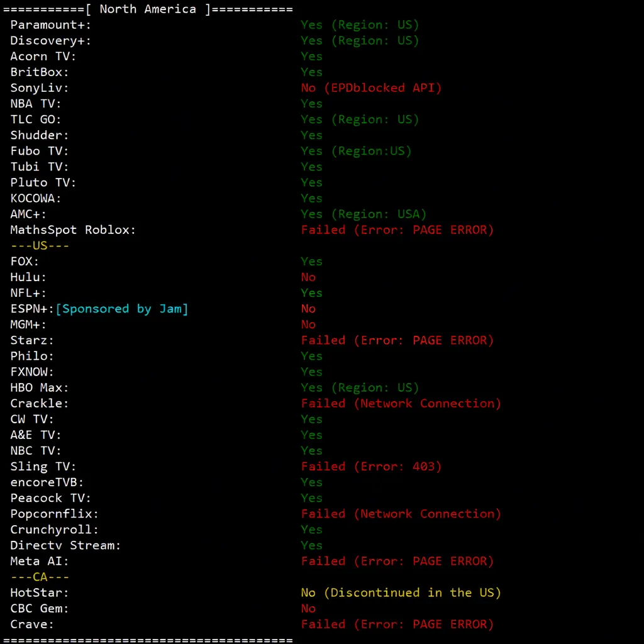
Task: Click the Crackle label
Action: tap(40, 403)
